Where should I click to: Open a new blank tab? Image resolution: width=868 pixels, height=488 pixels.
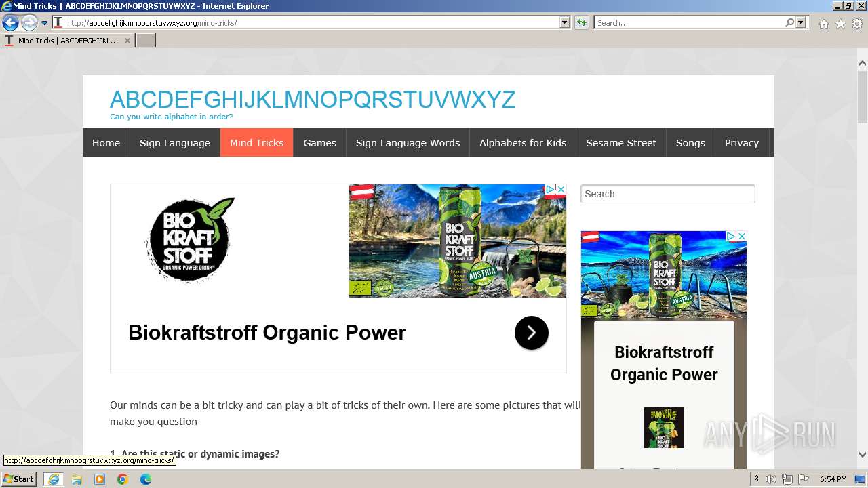click(146, 41)
